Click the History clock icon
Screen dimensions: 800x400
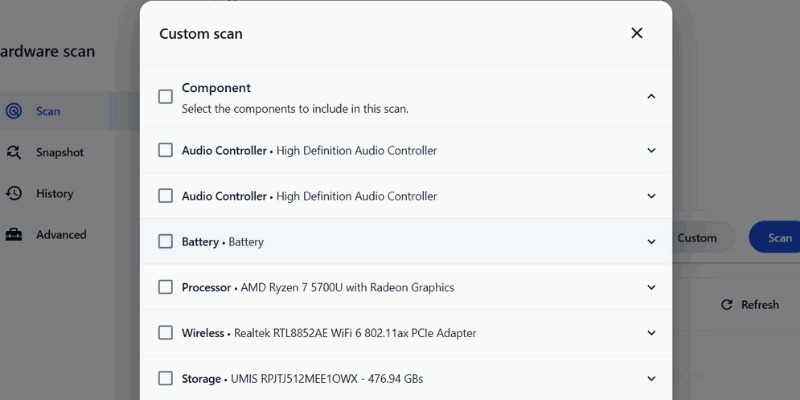[14, 194]
